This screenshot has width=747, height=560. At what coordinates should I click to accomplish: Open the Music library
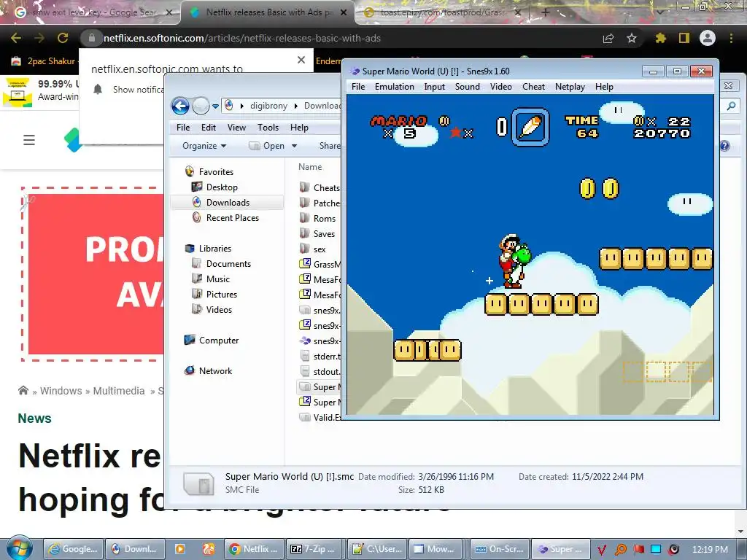217,279
